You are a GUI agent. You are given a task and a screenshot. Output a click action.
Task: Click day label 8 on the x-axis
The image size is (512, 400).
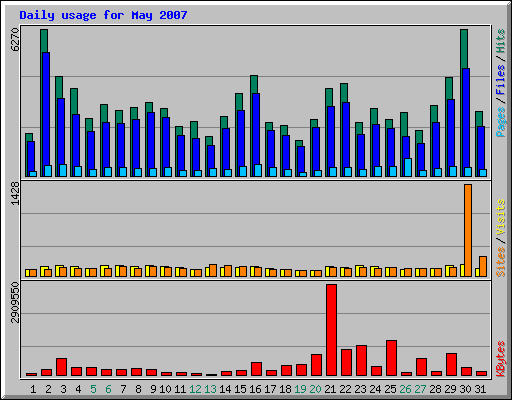click(138, 389)
